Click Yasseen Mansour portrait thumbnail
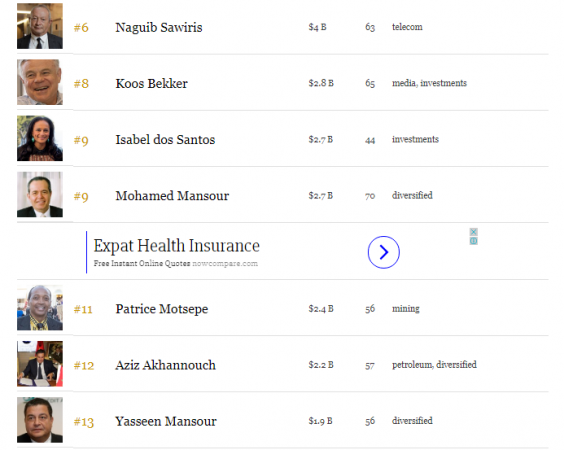Screen dimensions: 564x450 coord(40,420)
